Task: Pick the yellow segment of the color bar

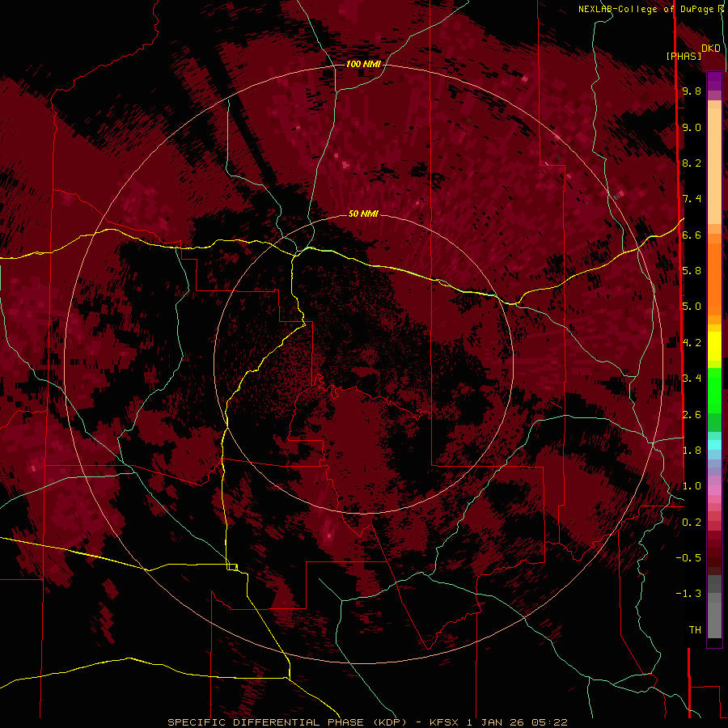Action: (x=714, y=346)
